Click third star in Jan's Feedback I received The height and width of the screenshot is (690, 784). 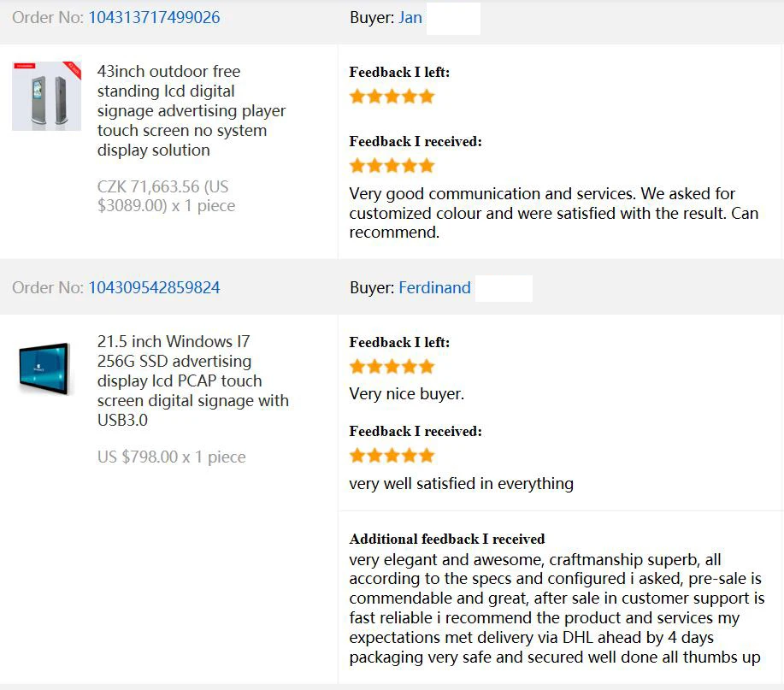coord(392,165)
